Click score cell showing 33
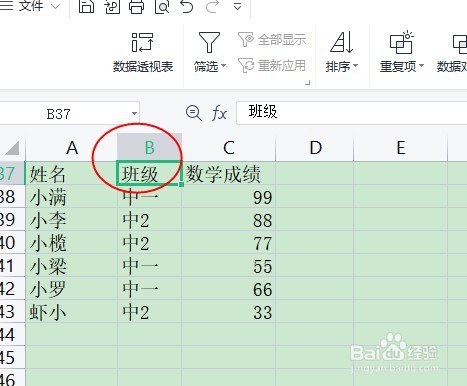This screenshot has height=386, width=467. point(229,312)
